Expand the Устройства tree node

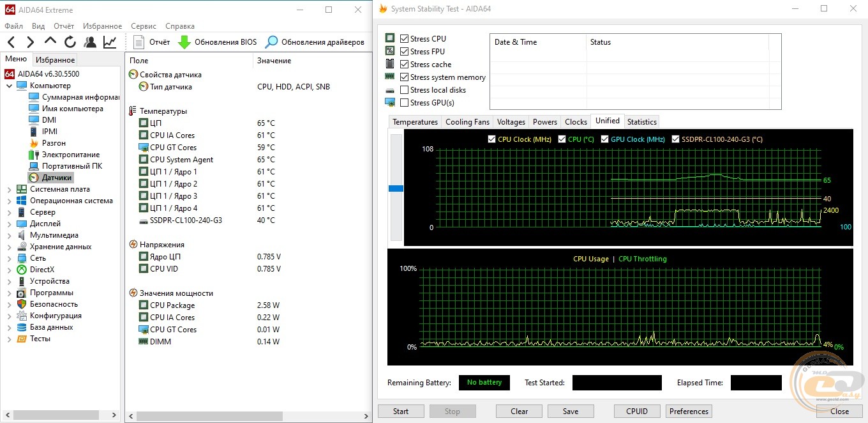10,281
